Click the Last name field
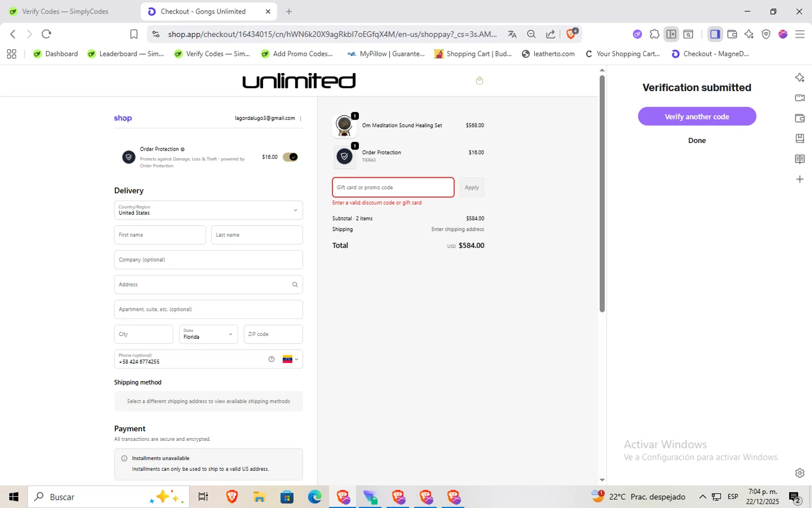 [257, 235]
